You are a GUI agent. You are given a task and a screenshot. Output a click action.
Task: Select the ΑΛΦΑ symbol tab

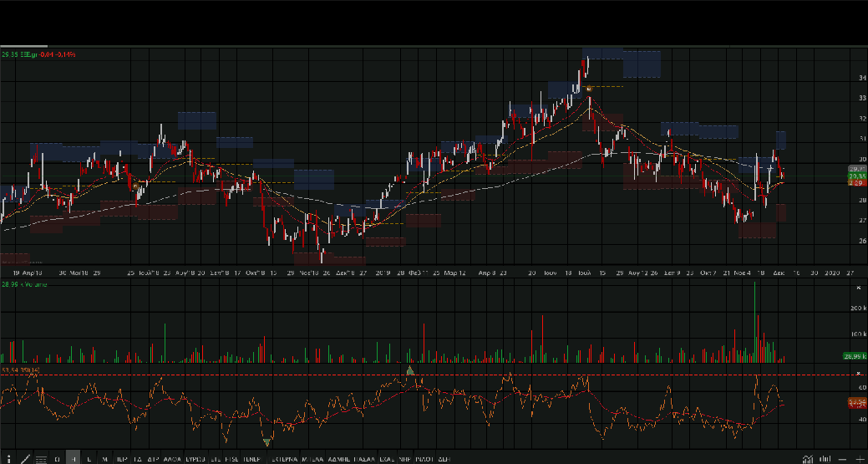(173, 459)
